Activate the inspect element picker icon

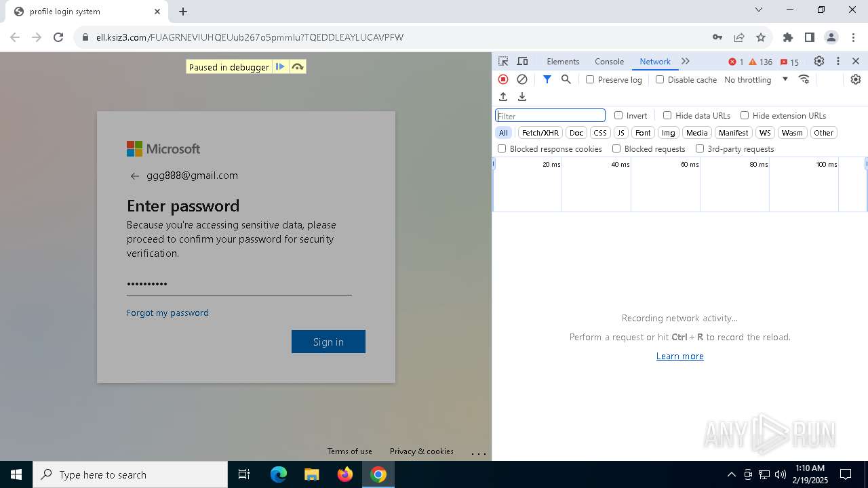point(503,61)
